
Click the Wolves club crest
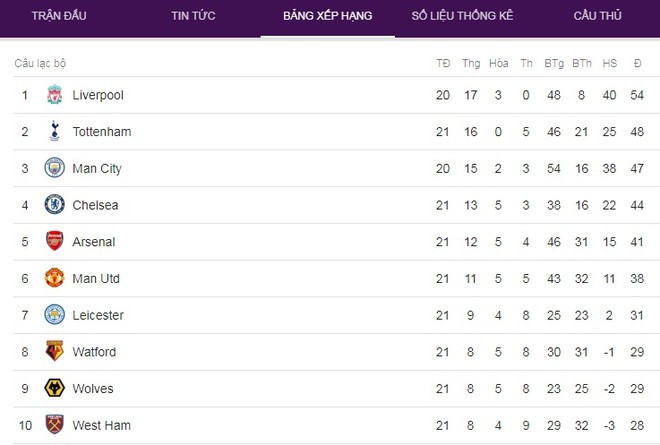(54, 388)
